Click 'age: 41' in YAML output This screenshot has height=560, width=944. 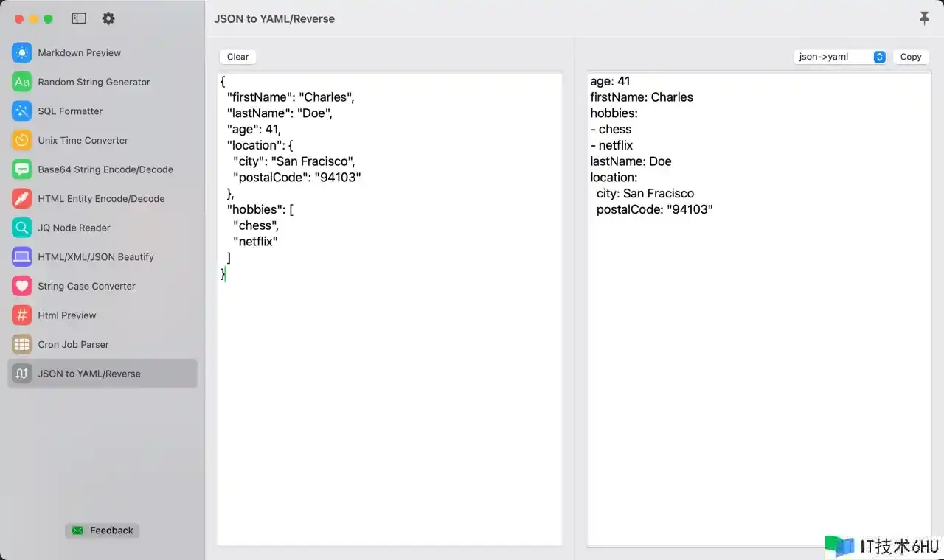[610, 81]
